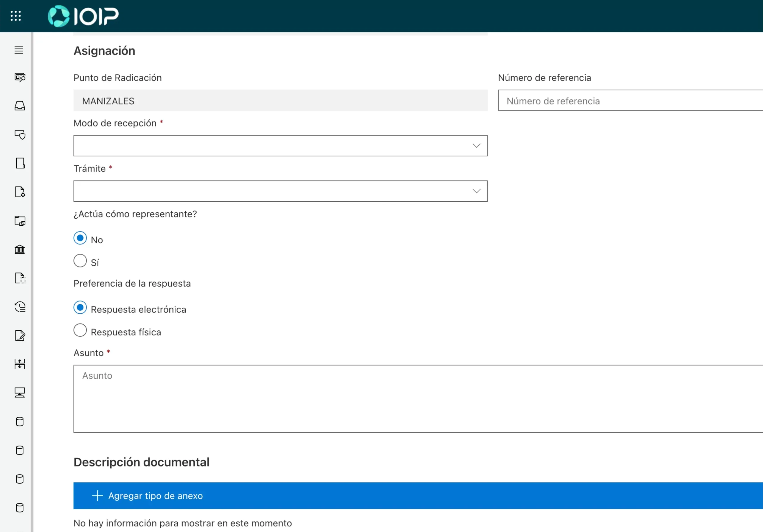Viewport: 763px width, 532px height.
Task: Click inside the Asunto text area
Action: coord(418,399)
